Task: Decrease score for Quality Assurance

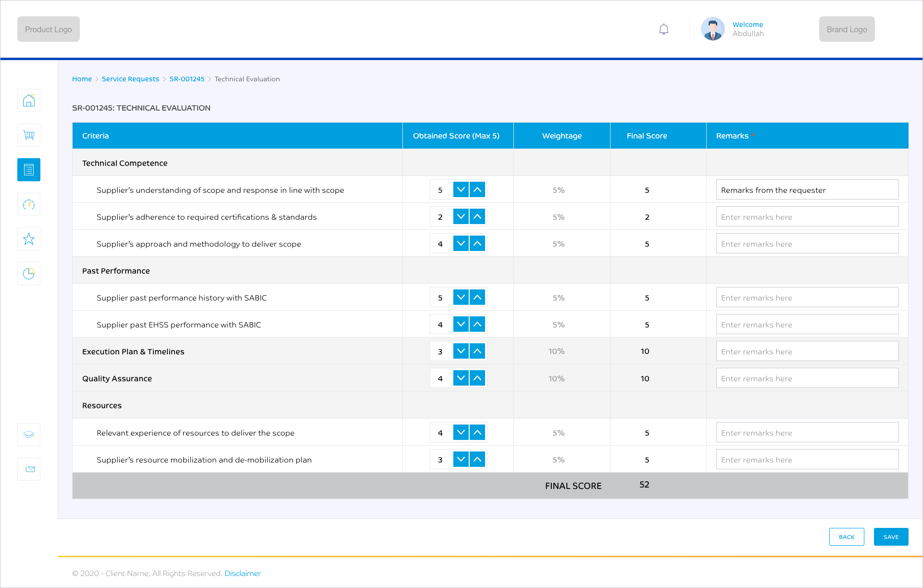Action: (x=461, y=378)
